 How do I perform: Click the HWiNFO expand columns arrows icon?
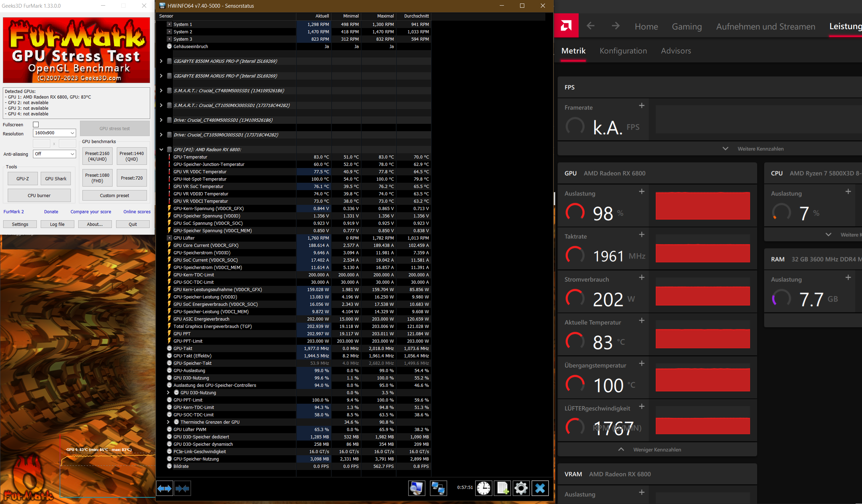coord(164,488)
